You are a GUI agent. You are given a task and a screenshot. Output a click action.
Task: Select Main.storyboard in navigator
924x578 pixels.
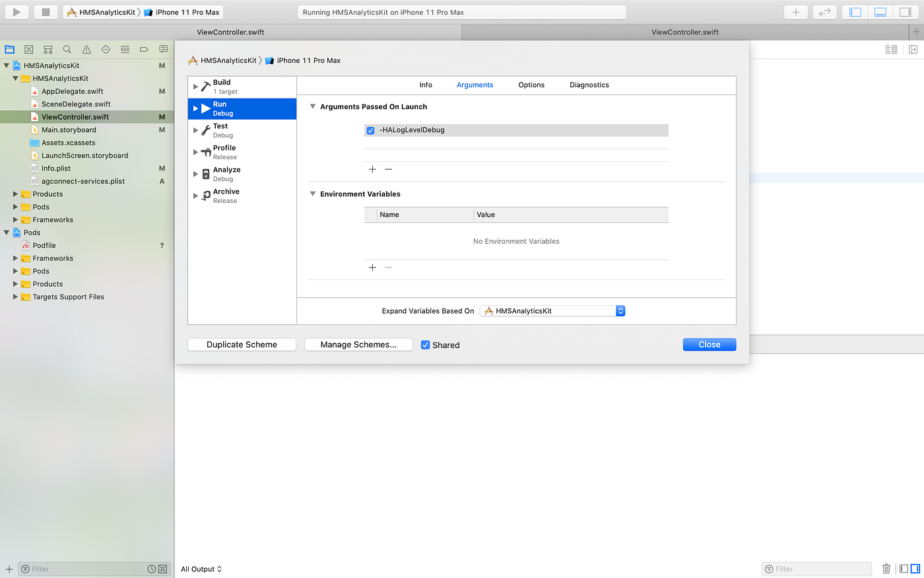point(69,129)
